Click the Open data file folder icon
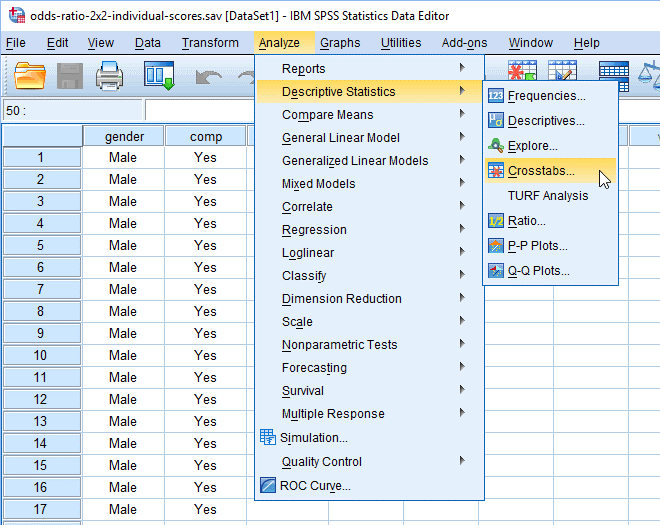Screen dimensions: 660x525 click(30, 75)
